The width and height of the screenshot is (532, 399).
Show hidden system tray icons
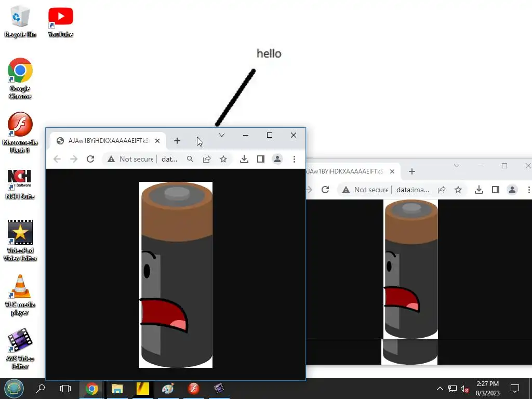(x=440, y=389)
